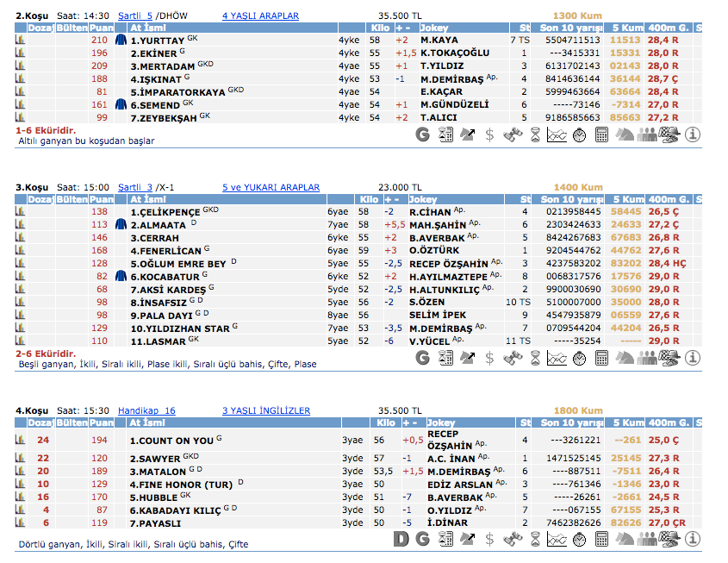Click the stopwatch icon in race 3 toolbar
Viewport: 728px width, 563px height.
pyautogui.click(x=579, y=357)
